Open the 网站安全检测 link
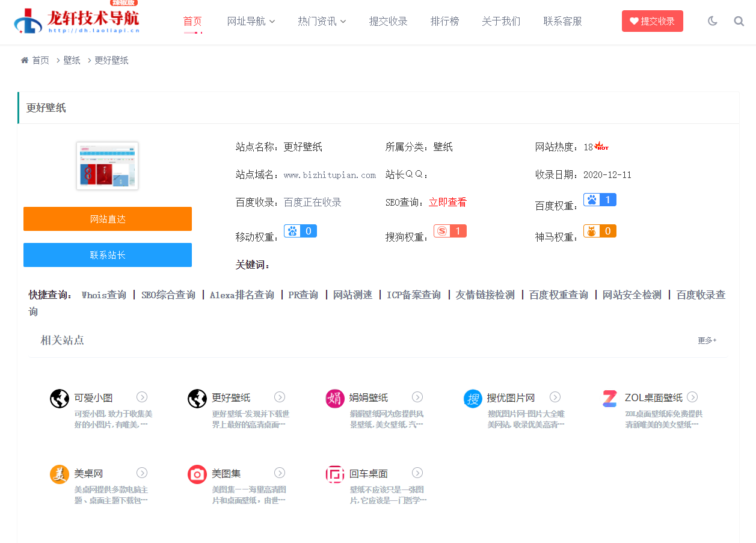The width and height of the screenshot is (756, 543). pos(632,295)
